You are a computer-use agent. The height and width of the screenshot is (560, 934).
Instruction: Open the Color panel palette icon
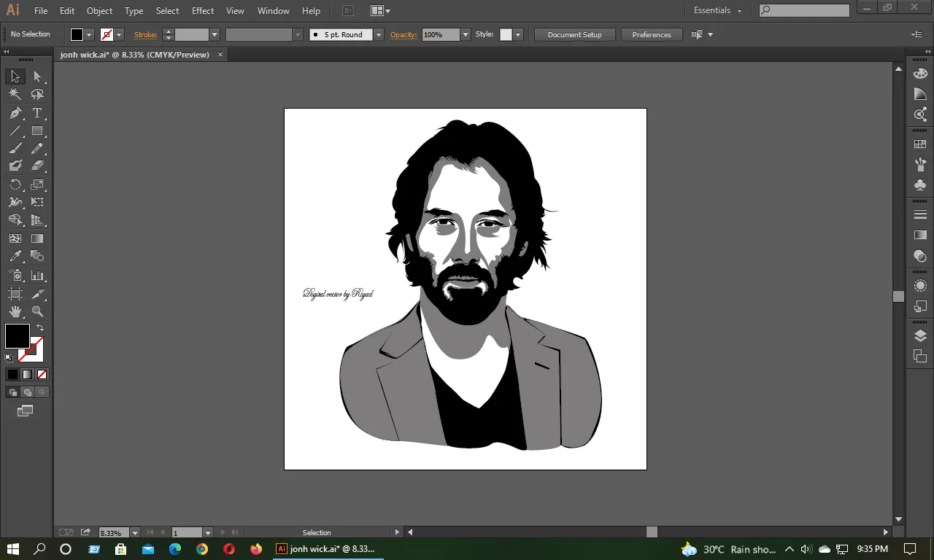[920, 74]
